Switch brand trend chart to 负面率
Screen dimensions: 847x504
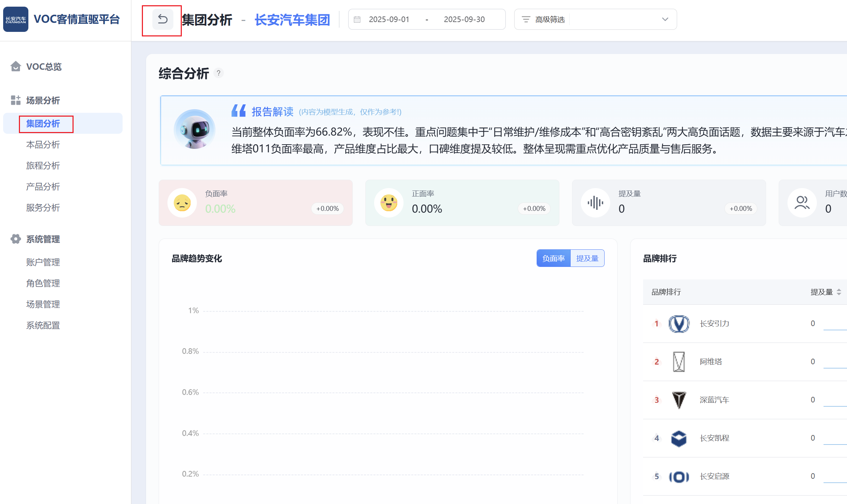[553, 258]
